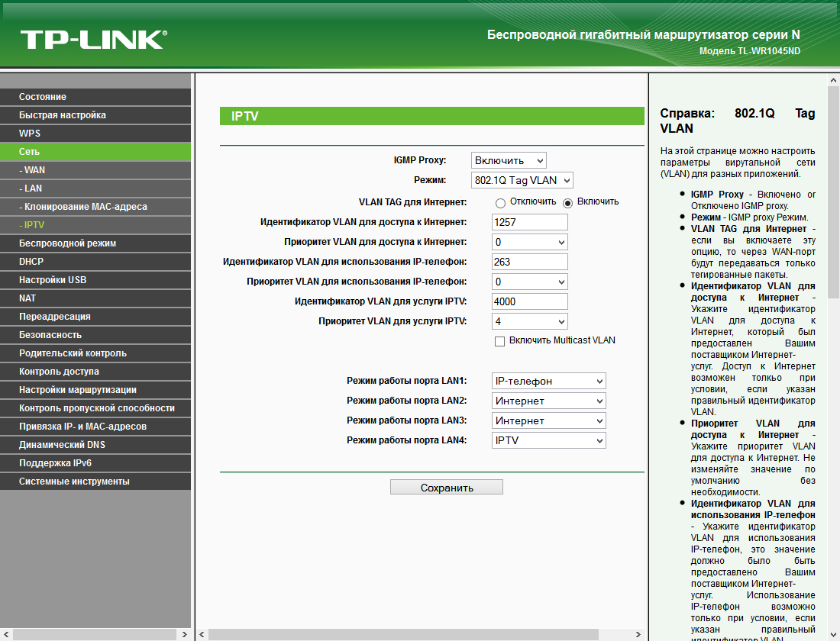Open Настройки маршрутизации section
This screenshot has width=840, height=641.
click(x=95, y=390)
